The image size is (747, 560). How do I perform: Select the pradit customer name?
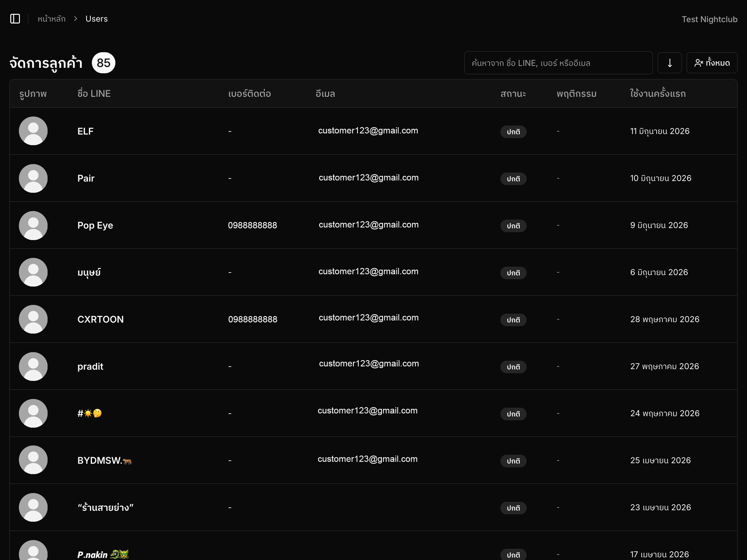point(90,366)
